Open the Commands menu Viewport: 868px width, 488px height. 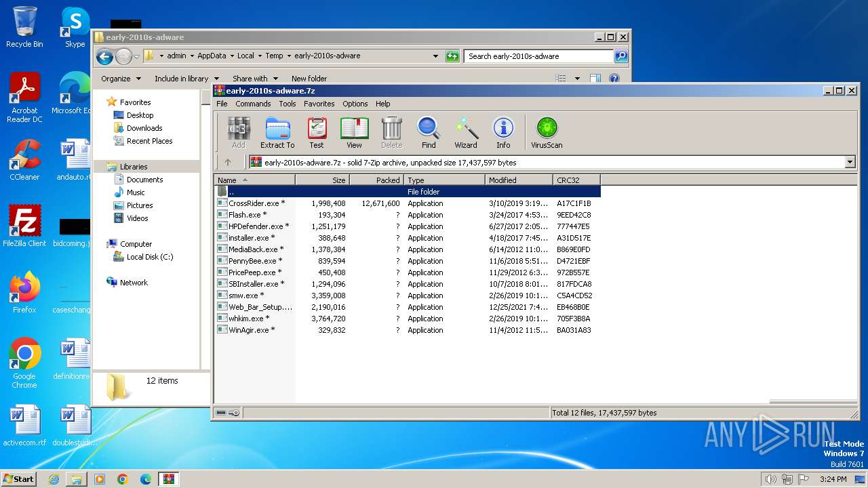click(253, 104)
